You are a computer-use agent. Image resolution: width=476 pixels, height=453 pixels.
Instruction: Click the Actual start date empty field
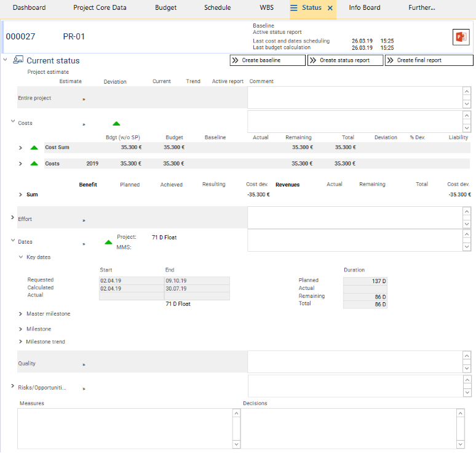click(132, 296)
